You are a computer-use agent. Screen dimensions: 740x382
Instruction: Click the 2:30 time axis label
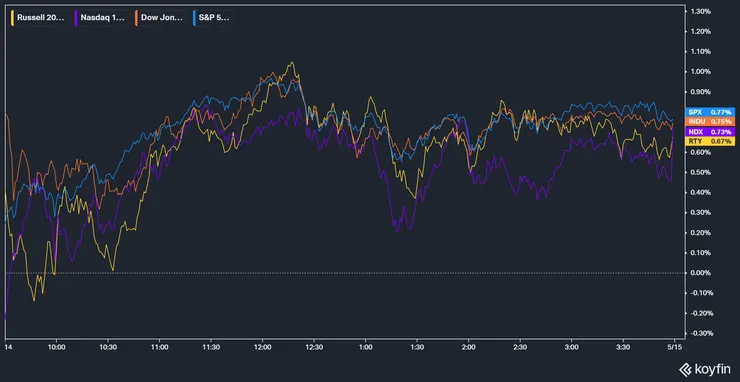click(520, 348)
